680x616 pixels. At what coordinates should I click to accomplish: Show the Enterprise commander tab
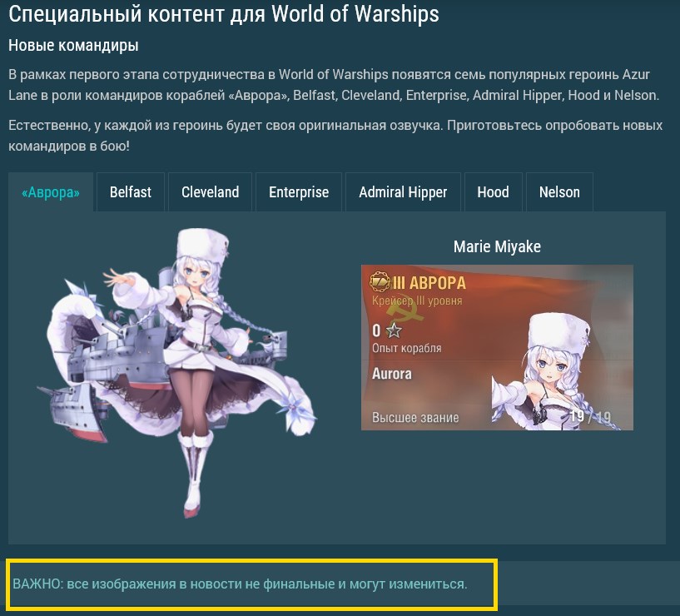click(299, 191)
